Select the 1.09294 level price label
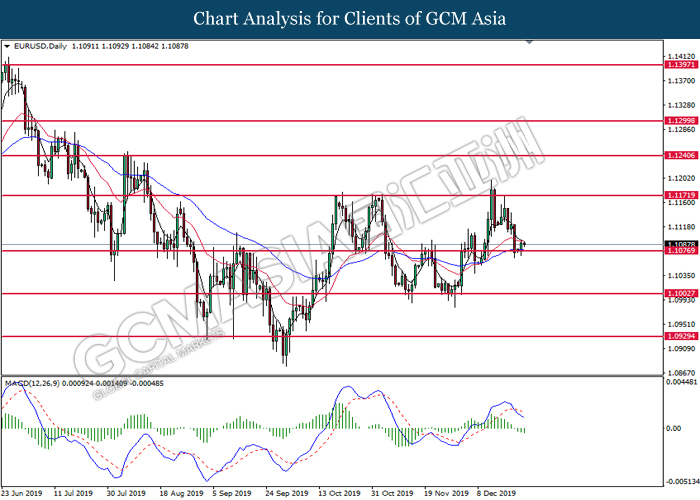Screen dimensions: 700x500 (681, 336)
